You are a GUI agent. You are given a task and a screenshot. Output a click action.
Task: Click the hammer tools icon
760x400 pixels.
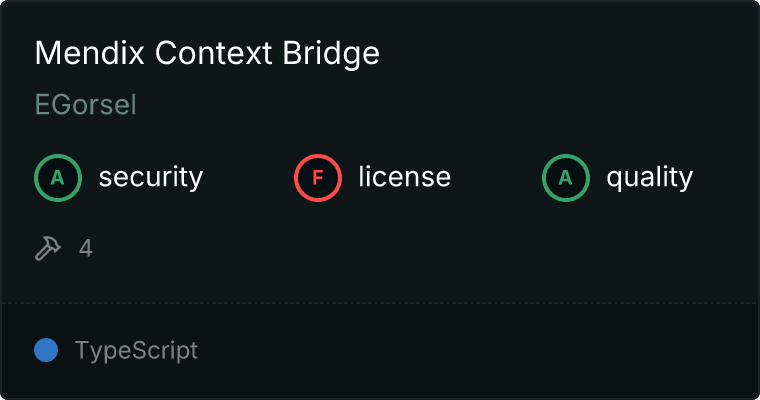48,248
